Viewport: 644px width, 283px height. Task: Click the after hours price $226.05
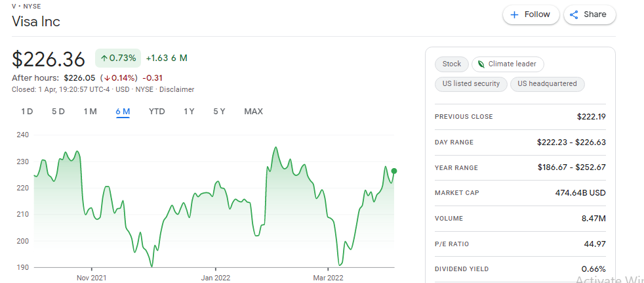79,78
